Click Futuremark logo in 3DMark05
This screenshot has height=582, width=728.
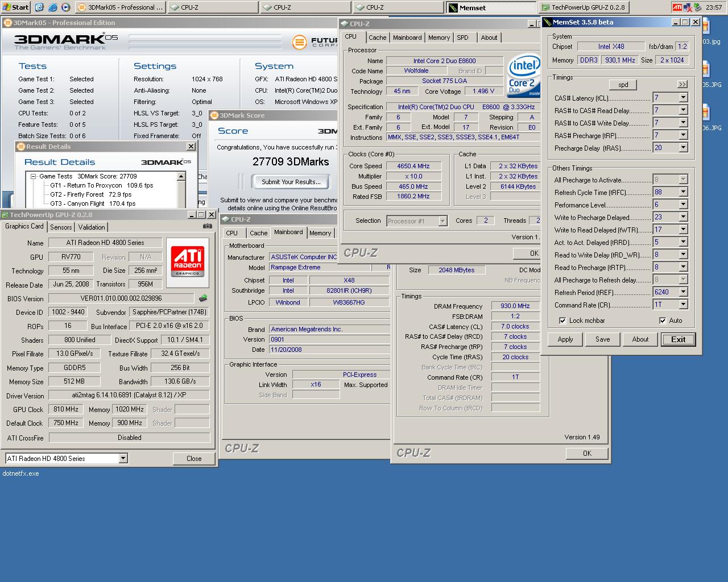299,42
